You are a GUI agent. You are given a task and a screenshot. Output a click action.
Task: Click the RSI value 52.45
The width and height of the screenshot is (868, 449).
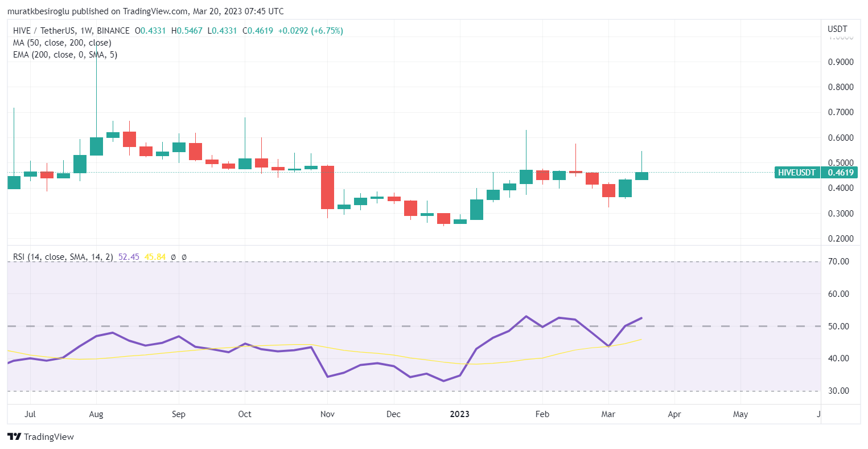click(129, 257)
